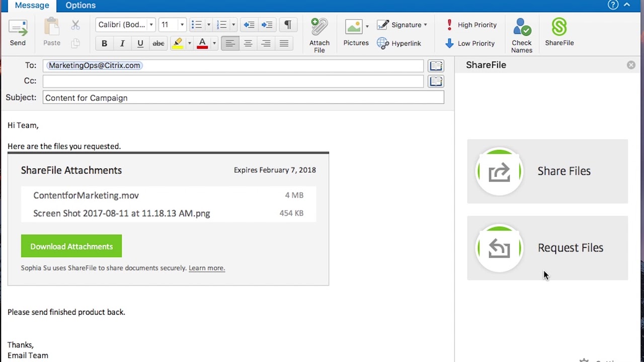Image resolution: width=644 pixels, height=362 pixels.
Task: Click Request Files in ShareFile panel
Action: coord(547,248)
